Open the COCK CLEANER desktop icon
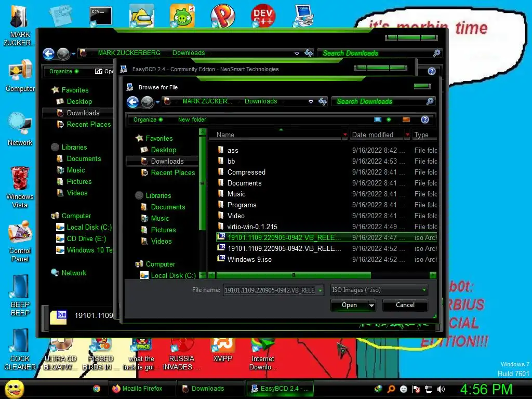The image size is (532, 399). (x=20, y=350)
